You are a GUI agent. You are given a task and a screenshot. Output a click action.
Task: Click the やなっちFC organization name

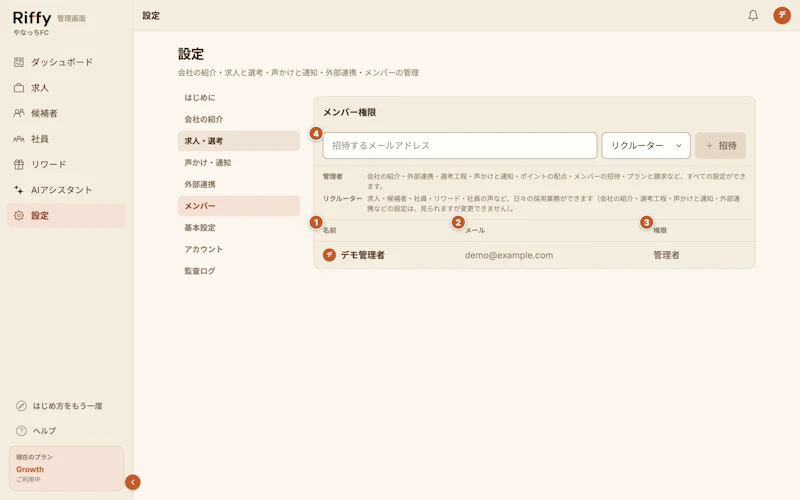[31, 32]
